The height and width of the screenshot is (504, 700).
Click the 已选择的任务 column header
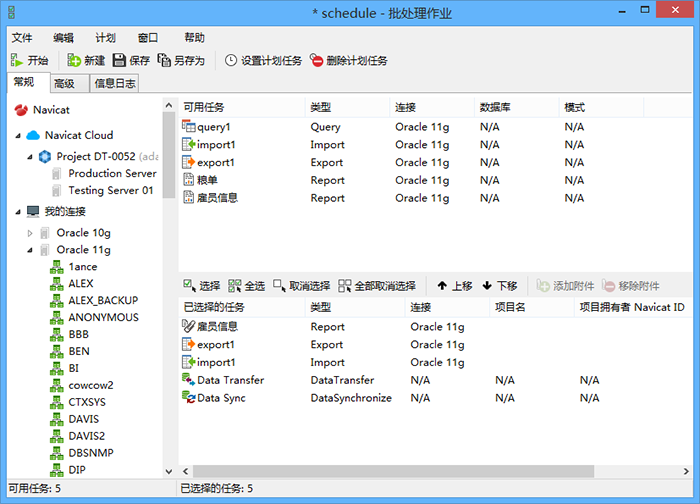242,307
